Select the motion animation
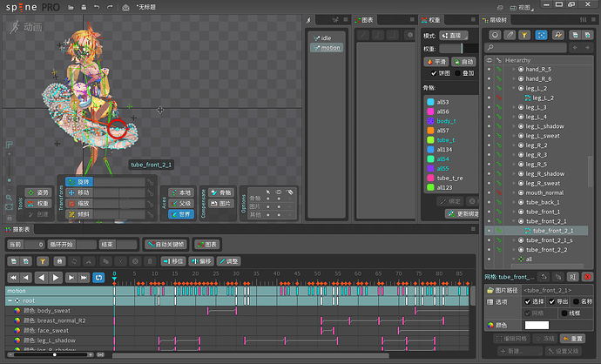The width and height of the screenshot is (601, 364). click(327, 48)
